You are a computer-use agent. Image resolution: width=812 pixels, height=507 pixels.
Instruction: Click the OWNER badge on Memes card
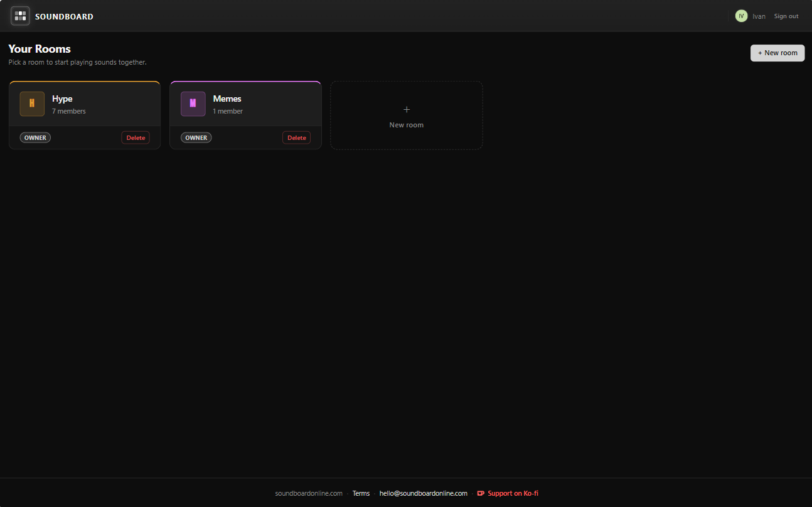tap(196, 138)
